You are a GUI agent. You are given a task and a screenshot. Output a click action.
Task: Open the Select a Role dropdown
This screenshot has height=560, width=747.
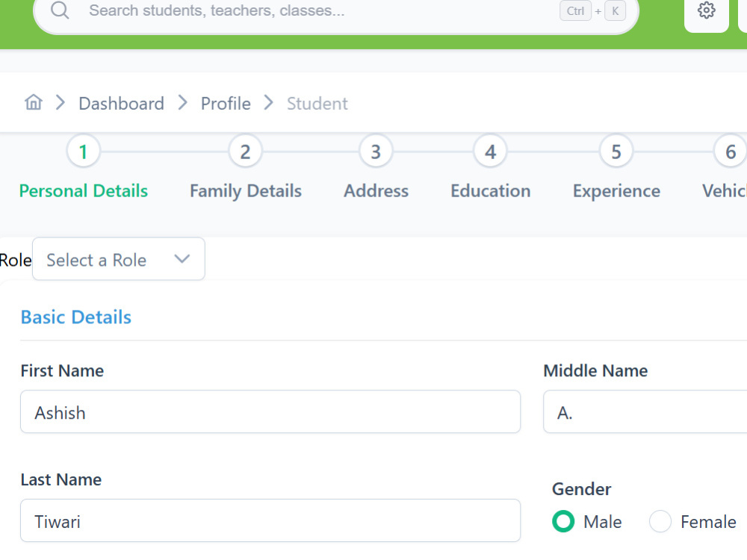pyautogui.click(x=119, y=259)
